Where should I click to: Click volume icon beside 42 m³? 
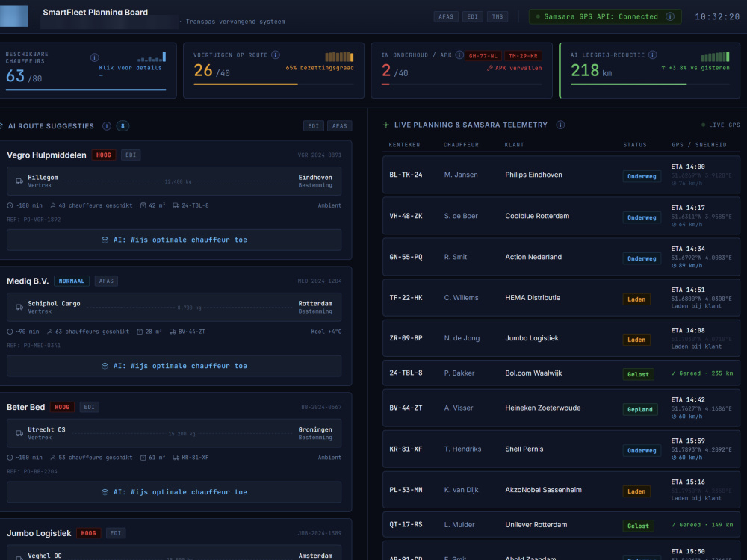pos(143,206)
